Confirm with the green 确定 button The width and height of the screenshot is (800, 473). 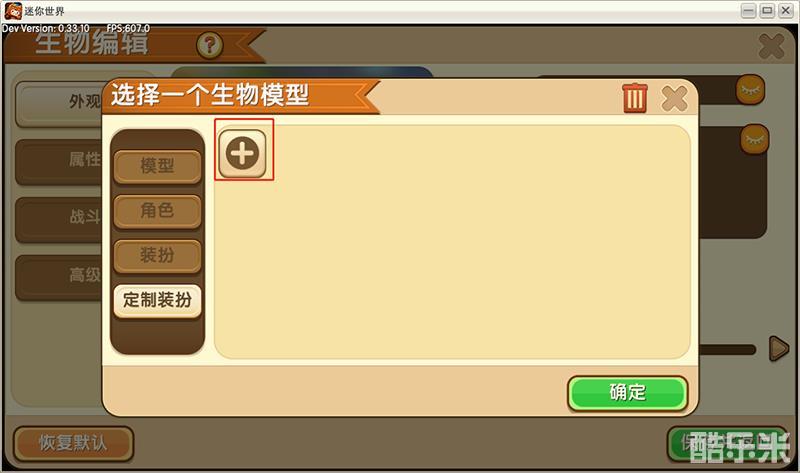coord(628,392)
